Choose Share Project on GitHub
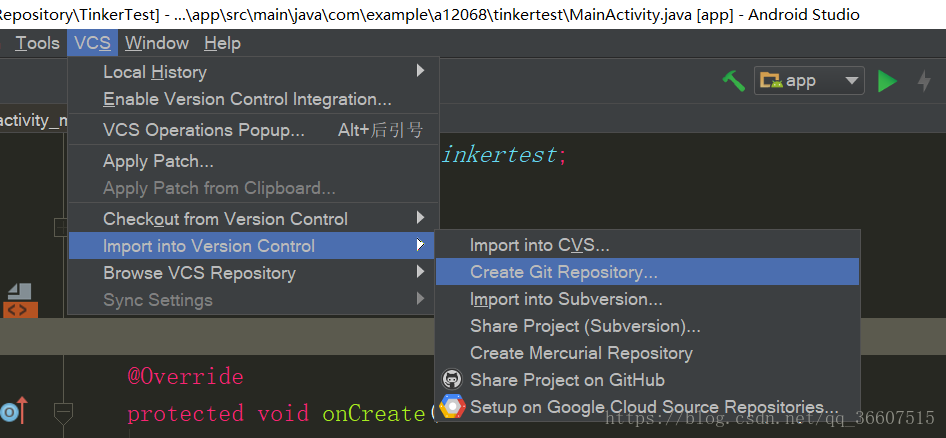This screenshot has height=438, width=946. tap(647, 379)
